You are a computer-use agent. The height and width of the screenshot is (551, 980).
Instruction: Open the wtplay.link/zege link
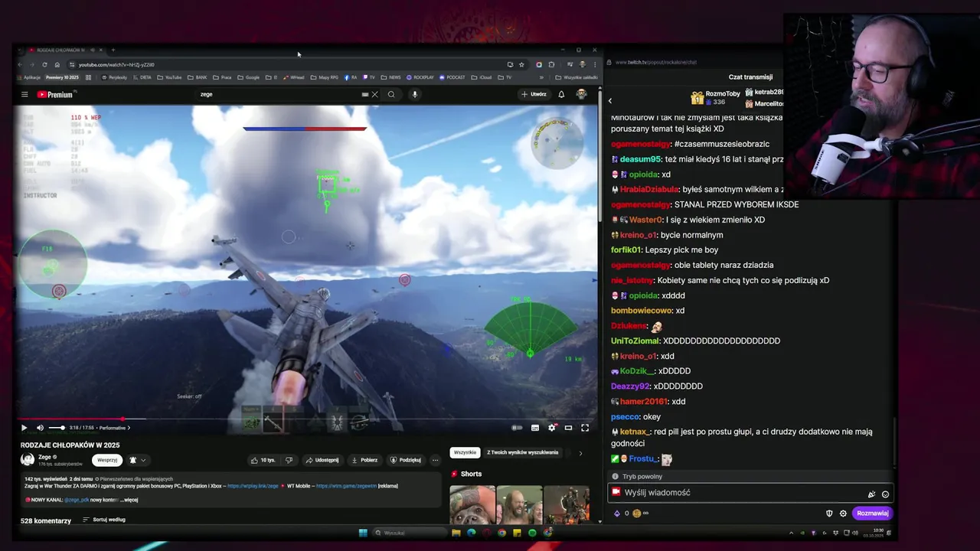tap(253, 485)
